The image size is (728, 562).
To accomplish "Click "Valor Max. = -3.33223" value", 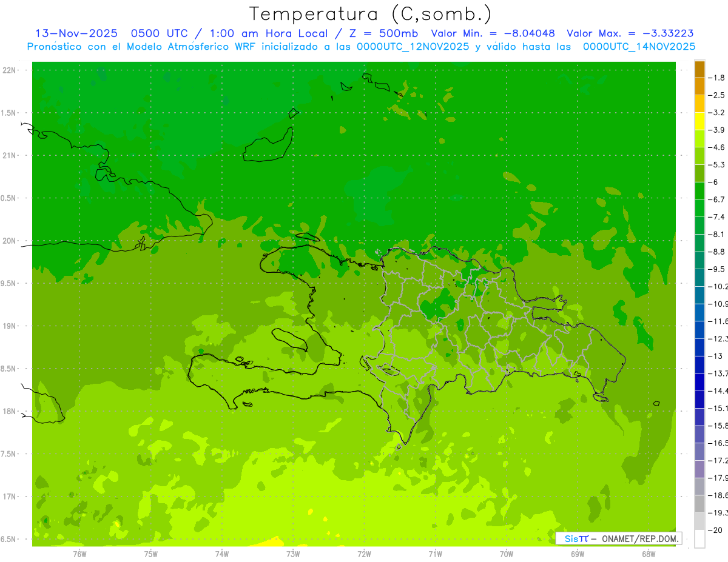I will (630, 33).
